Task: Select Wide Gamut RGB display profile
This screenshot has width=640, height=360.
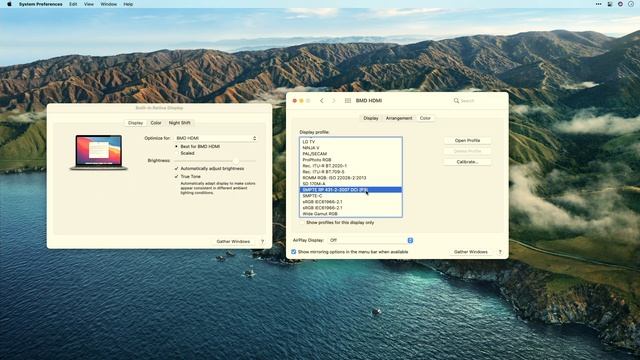Action: [x=351, y=214]
